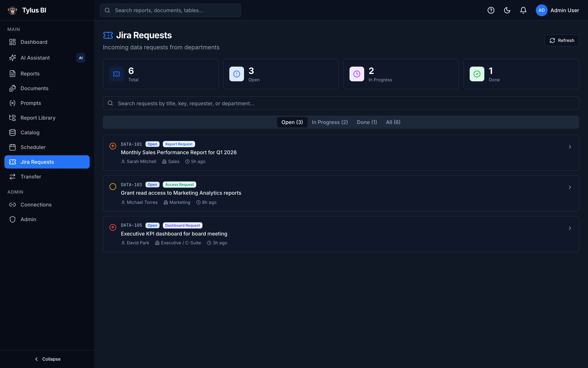
Task: Open Documents section
Action: coord(47,88)
